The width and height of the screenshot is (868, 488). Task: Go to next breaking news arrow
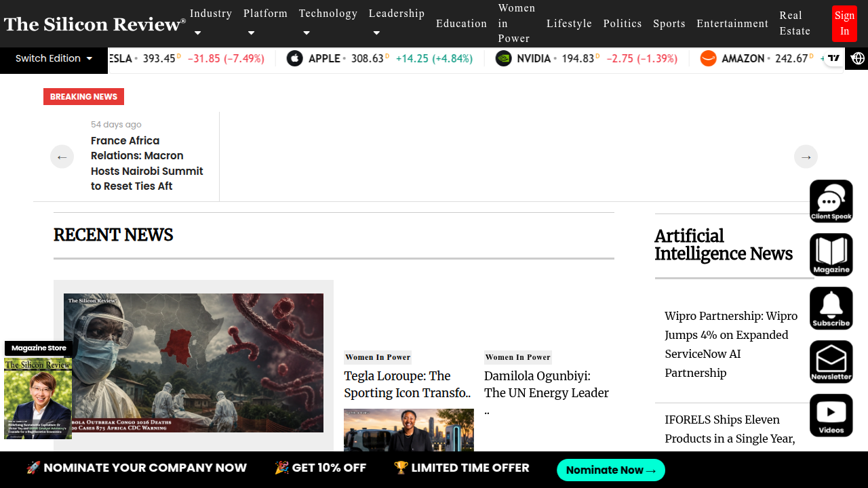coord(806,157)
